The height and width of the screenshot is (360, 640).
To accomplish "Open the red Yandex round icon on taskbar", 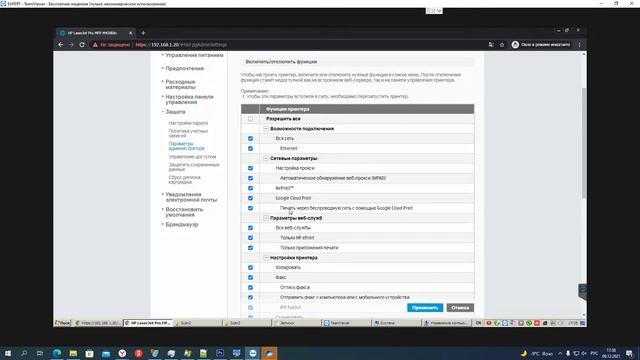I will pos(138,353).
